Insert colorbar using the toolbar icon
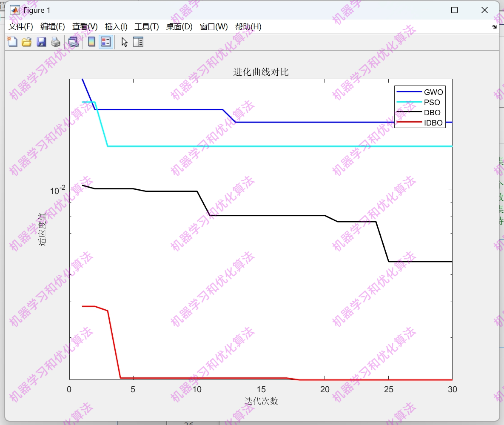 [91, 42]
